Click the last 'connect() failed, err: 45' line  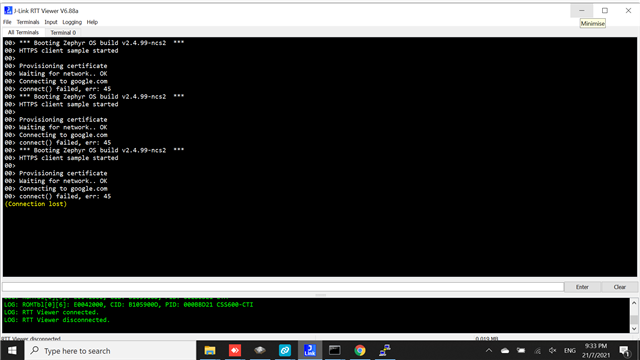[58, 196]
